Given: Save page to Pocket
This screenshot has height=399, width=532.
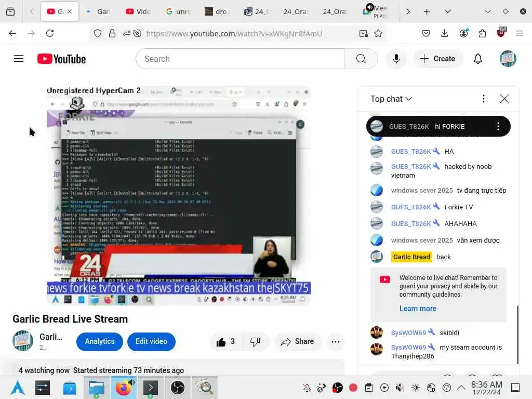Looking at the screenshot, I should [x=426, y=33].
